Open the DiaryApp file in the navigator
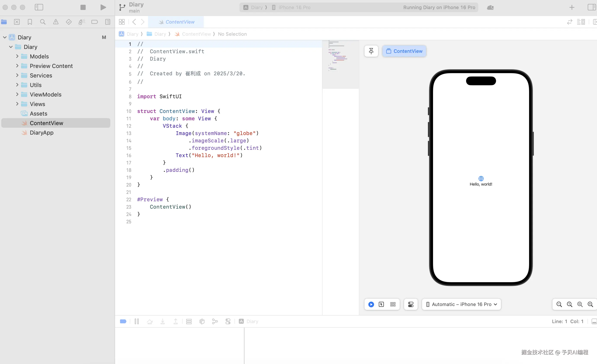This screenshot has height=364, width=597. pos(42,133)
